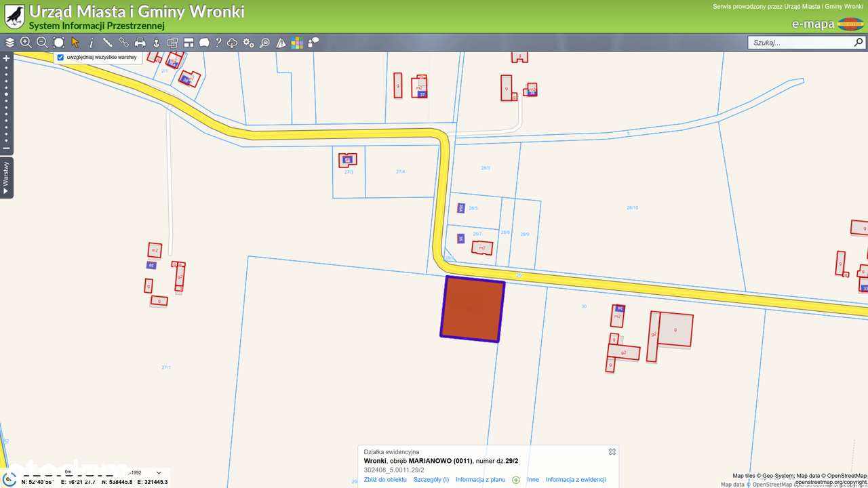Open the 'Informacja z planu' link
Screen dimensions: 868x488
coord(480,480)
